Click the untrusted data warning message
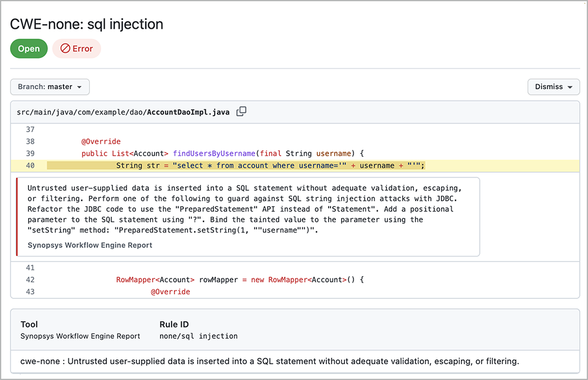This screenshot has width=588, height=380. pyautogui.click(x=245, y=209)
